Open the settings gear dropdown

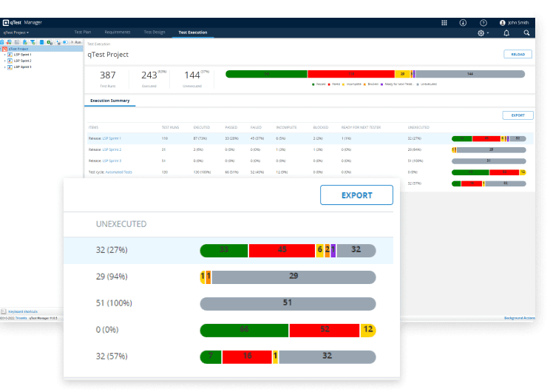482,33
